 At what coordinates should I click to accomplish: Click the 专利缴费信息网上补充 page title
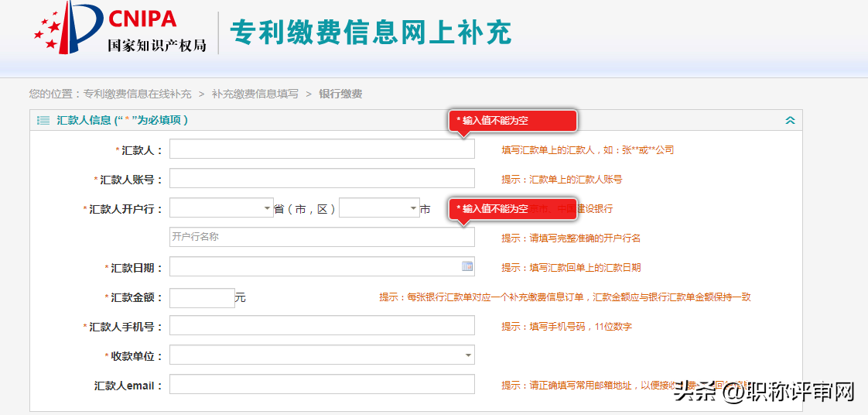[371, 33]
